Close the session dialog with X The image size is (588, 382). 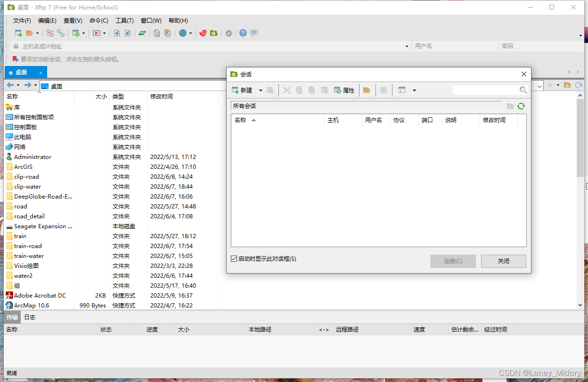click(x=523, y=74)
